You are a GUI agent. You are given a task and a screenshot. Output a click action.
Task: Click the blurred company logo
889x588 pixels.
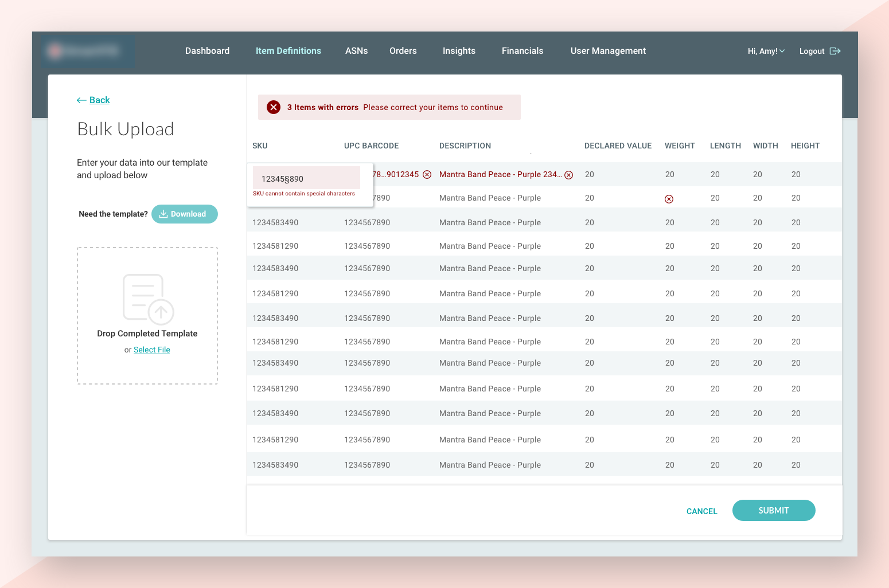click(87, 51)
